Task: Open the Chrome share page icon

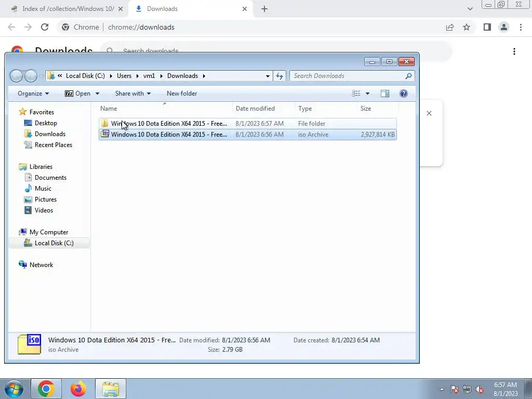Action: [x=450, y=27]
